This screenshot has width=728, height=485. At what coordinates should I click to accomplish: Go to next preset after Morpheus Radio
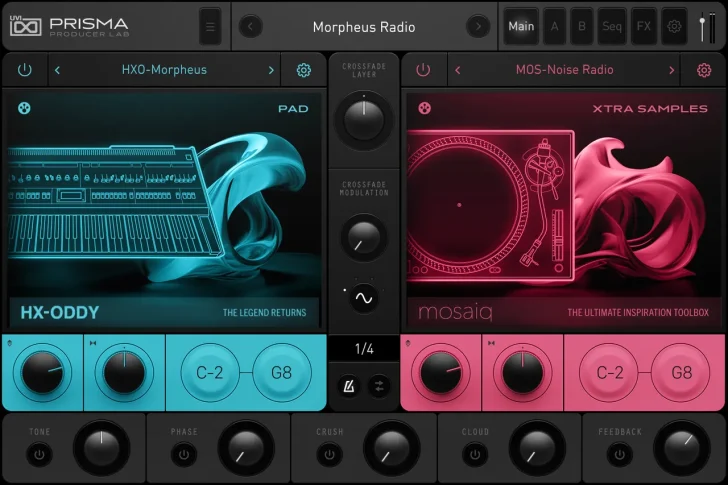click(x=478, y=27)
